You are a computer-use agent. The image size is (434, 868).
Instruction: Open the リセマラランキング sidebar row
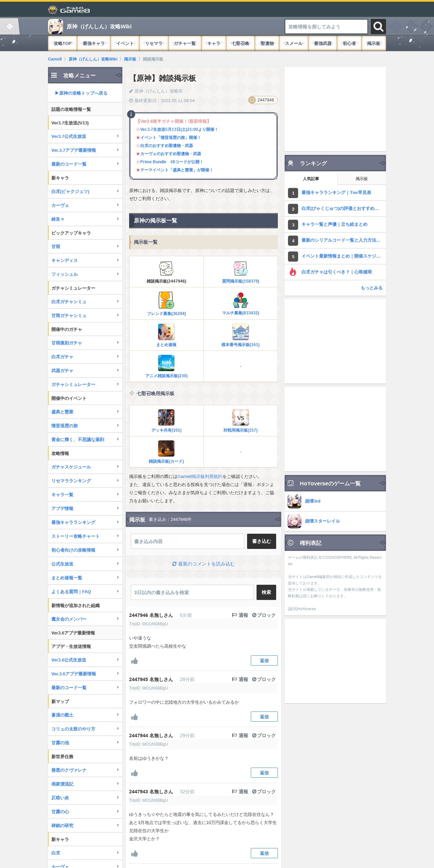pyautogui.click(x=85, y=481)
